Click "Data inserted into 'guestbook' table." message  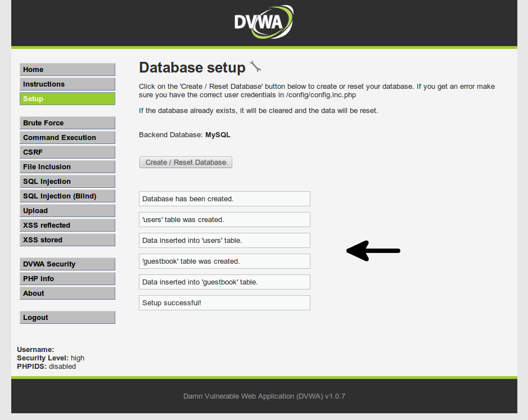(224, 282)
